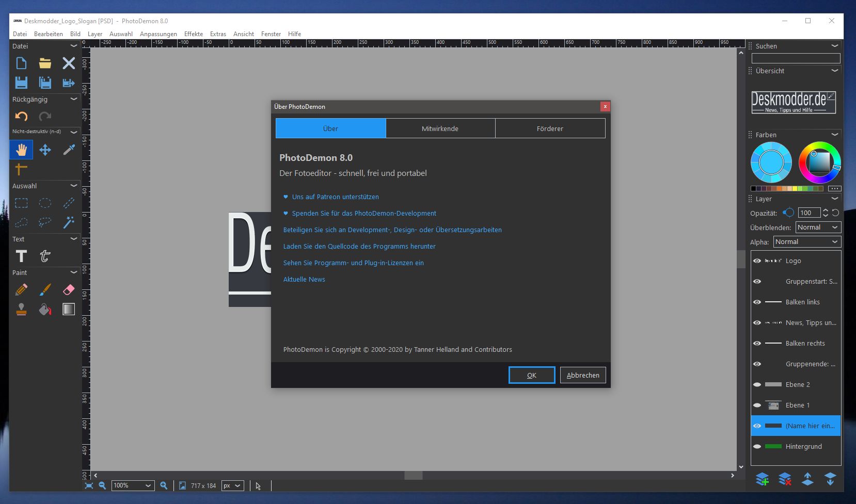This screenshot has height=504, width=856.
Task: Click the Delete layer icon
Action: tap(785, 479)
